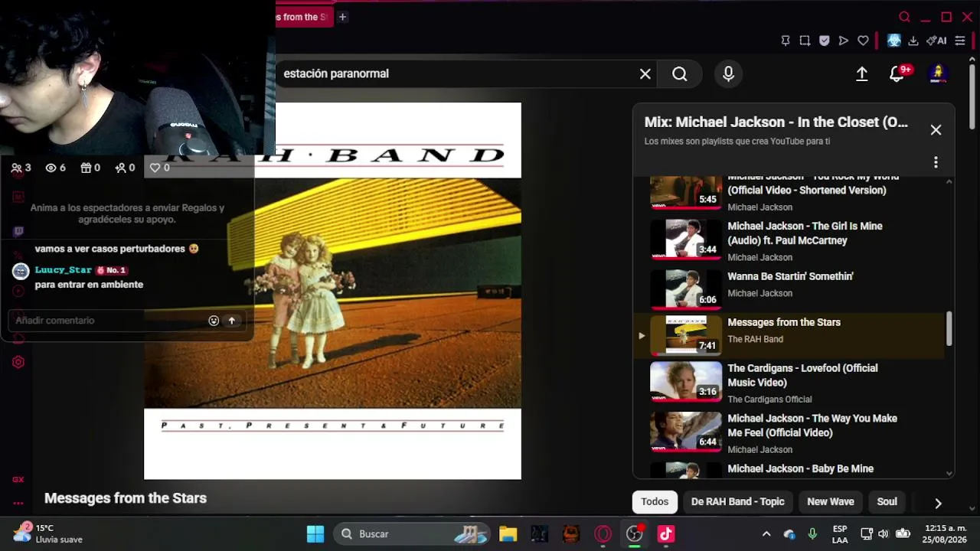Click the browser player/flow arrow icon

click(844, 41)
